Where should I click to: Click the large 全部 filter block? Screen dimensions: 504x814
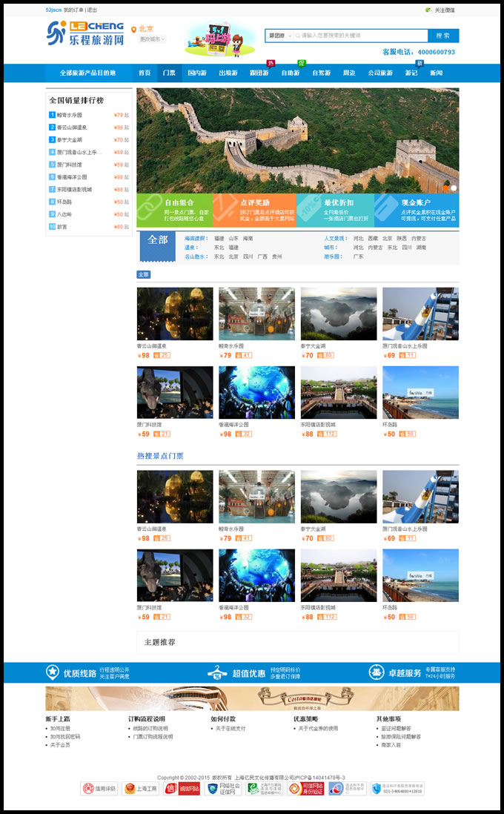158,246
